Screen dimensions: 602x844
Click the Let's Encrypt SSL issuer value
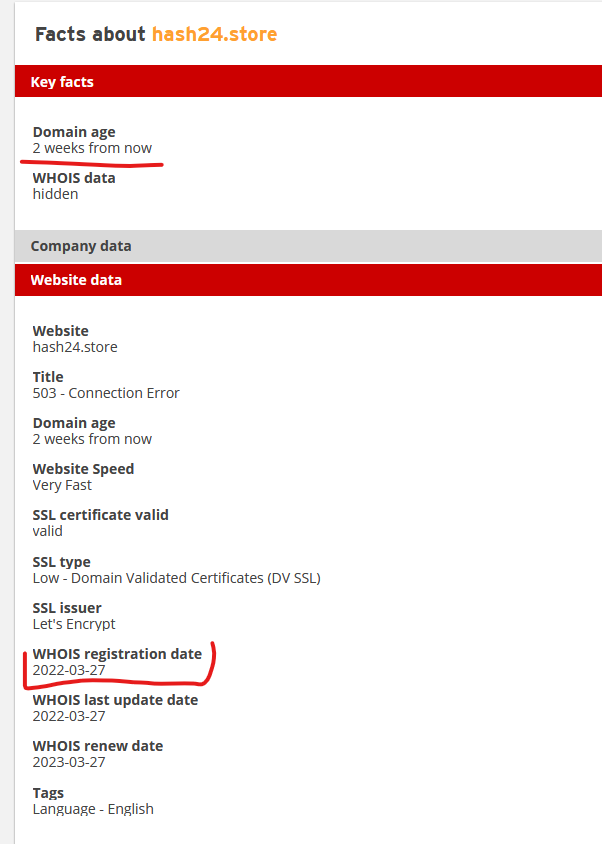(74, 624)
